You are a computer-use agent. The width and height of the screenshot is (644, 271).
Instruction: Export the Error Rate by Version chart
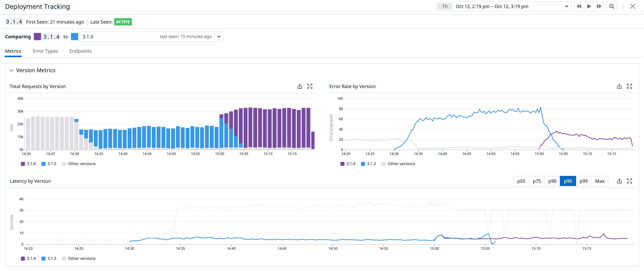[x=620, y=86]
